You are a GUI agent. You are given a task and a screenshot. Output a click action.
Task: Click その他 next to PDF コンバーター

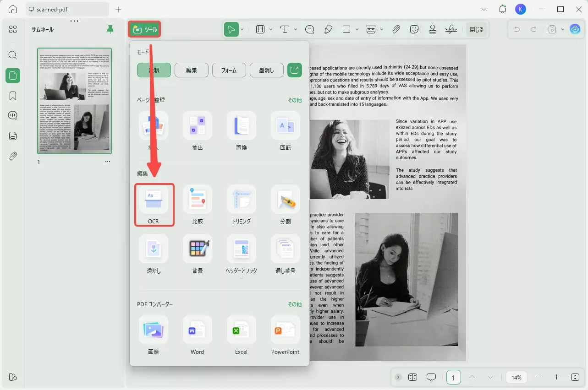point(294,303)
